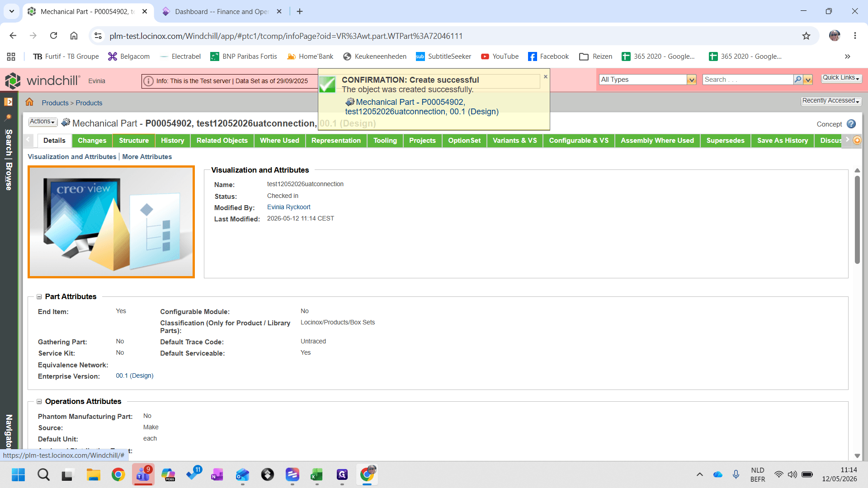Click the orange customize tabs plus icon
The image size is (868, 488).
coord(857,141)
